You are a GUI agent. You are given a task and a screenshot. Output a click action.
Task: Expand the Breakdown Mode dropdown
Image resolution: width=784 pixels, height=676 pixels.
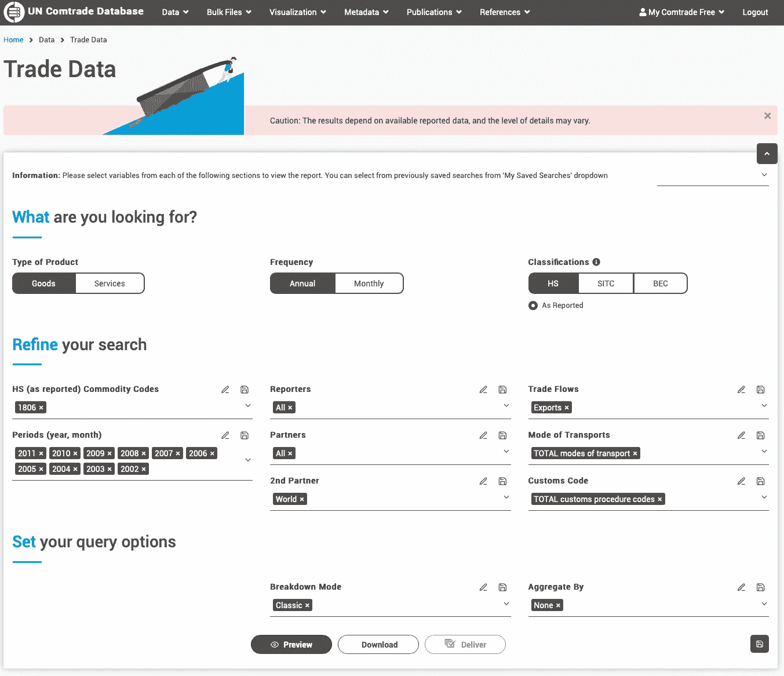[x=506, y=604]
